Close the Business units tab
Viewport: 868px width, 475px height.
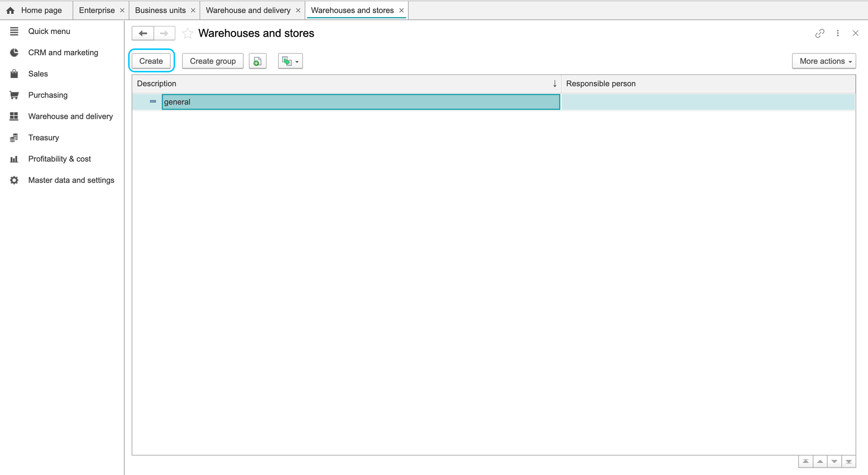193,10
